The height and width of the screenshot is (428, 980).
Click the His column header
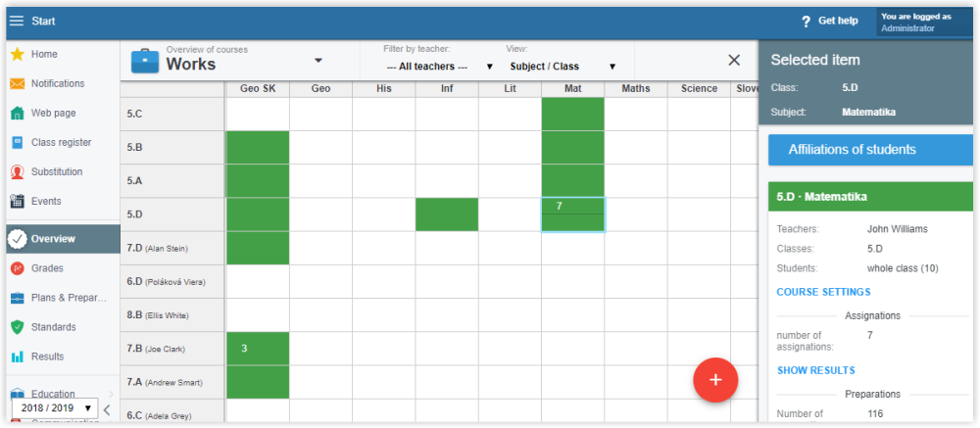coord(384,89)
